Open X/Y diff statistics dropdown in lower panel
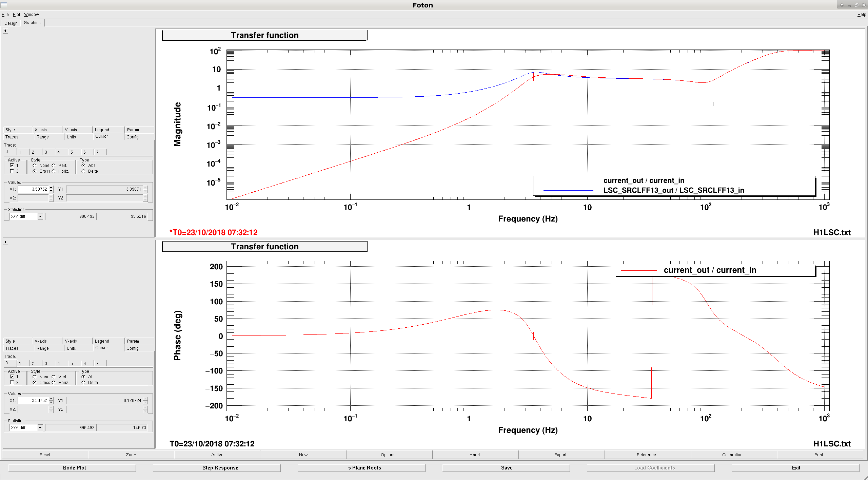Viewport: 868px width, 480px height. (40, 428)
